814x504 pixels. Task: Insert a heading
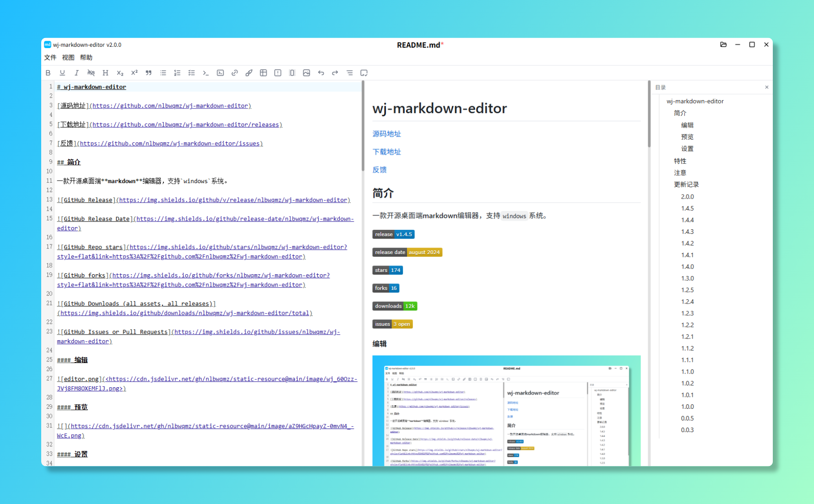tap(105, 73)
